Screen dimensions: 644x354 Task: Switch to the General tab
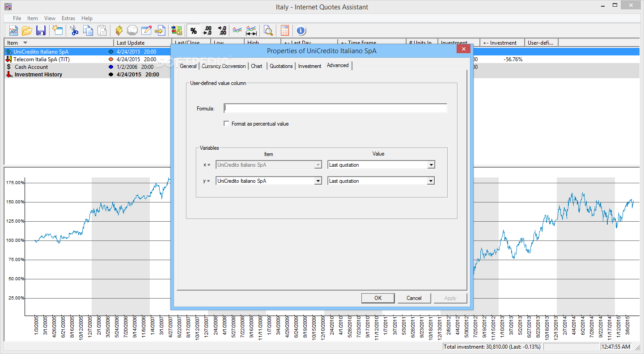click(188, 66)
